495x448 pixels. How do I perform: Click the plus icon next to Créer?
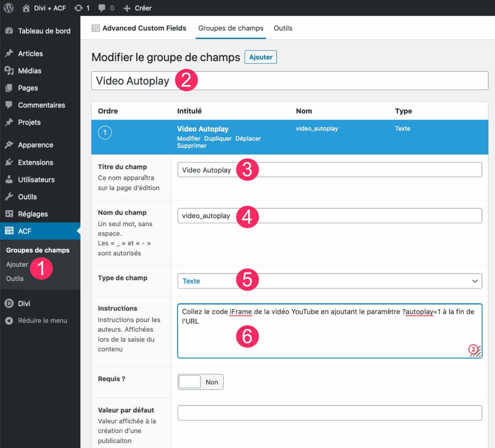[x=127, y=8]
